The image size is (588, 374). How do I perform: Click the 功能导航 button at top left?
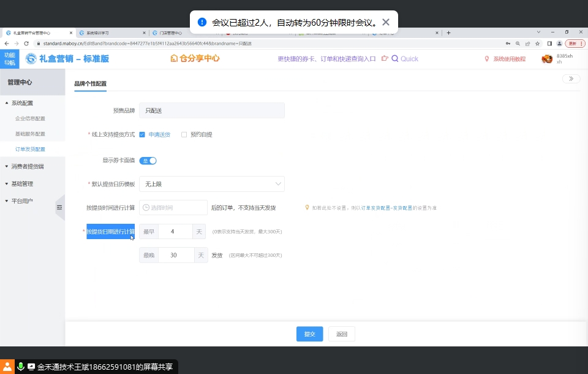point(10,59)
